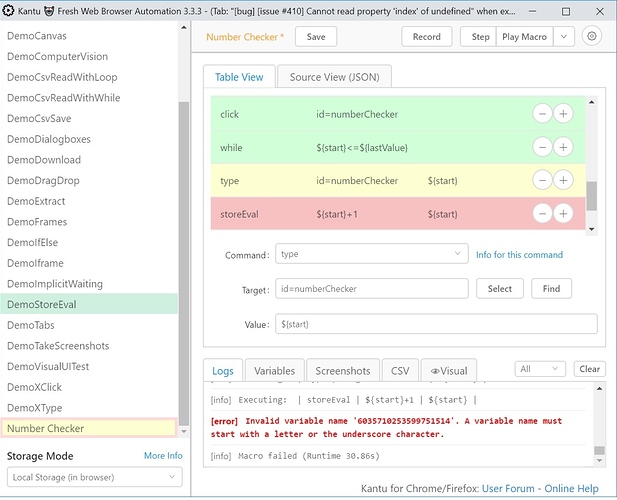Open the More Info storage link

(163, 456)
